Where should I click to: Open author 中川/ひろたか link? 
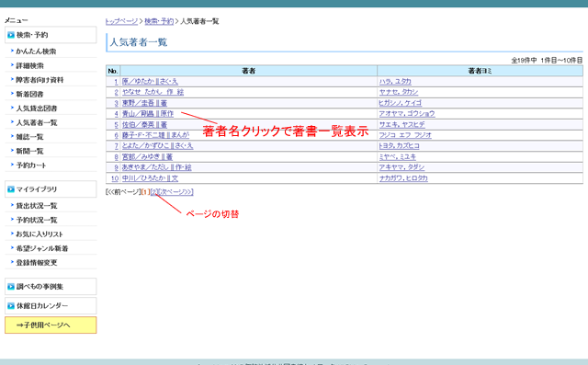tap(150, 178)
